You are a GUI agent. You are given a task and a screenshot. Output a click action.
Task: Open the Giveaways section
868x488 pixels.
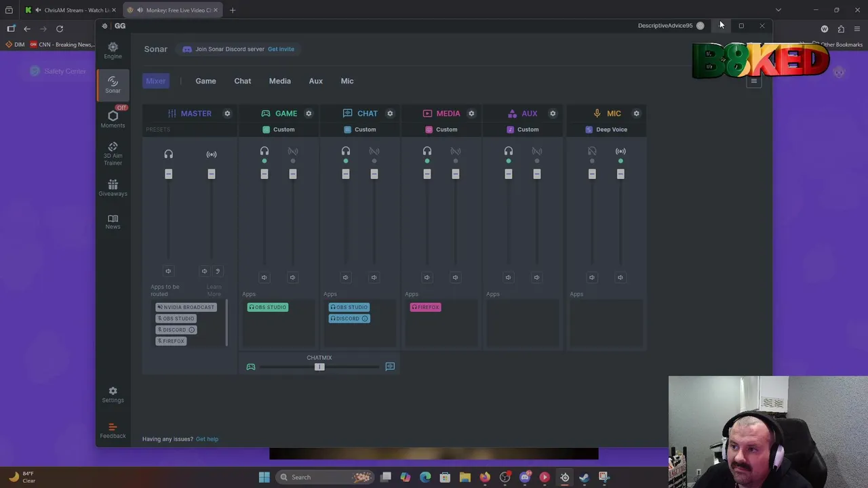click(x=113, y=188)
